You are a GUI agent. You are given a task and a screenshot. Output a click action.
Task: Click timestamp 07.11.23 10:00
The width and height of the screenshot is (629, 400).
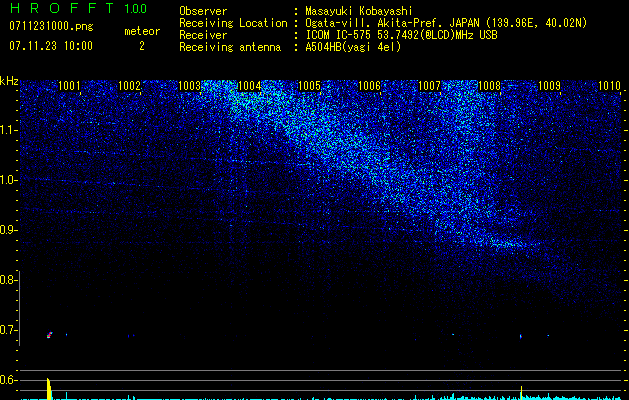(51, 46)
